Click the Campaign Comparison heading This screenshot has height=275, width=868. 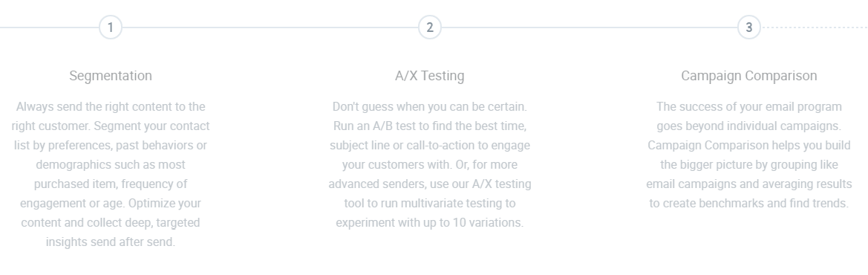coord(749,76)
